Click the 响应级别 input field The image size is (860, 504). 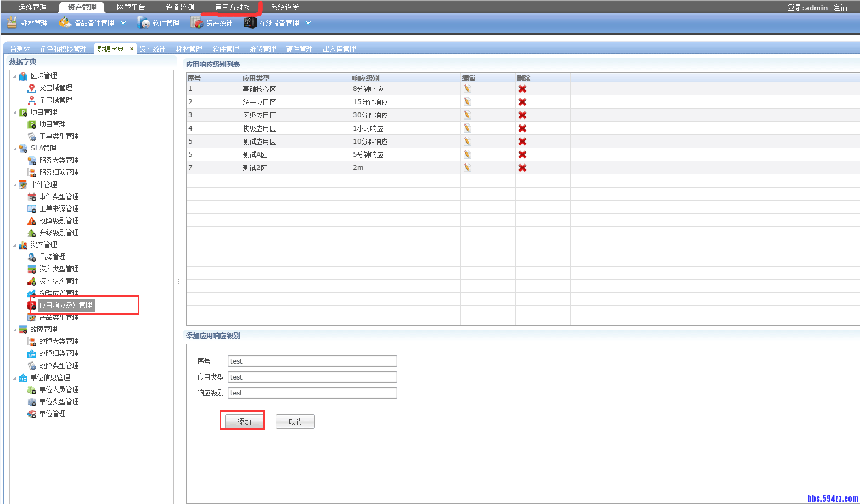point(312,393)
